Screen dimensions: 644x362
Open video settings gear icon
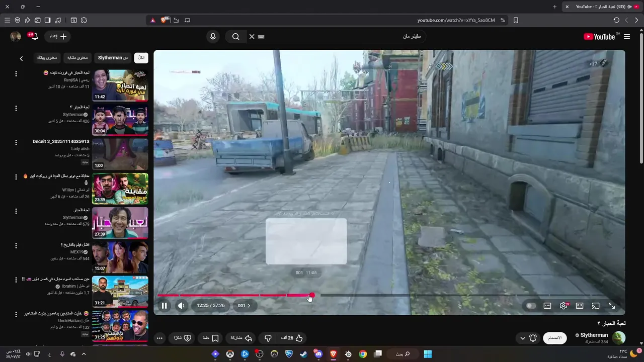point(563,306)
